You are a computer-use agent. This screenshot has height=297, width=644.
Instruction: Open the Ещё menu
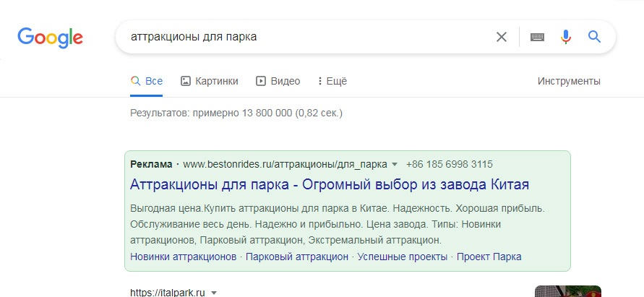click(332, 81)
